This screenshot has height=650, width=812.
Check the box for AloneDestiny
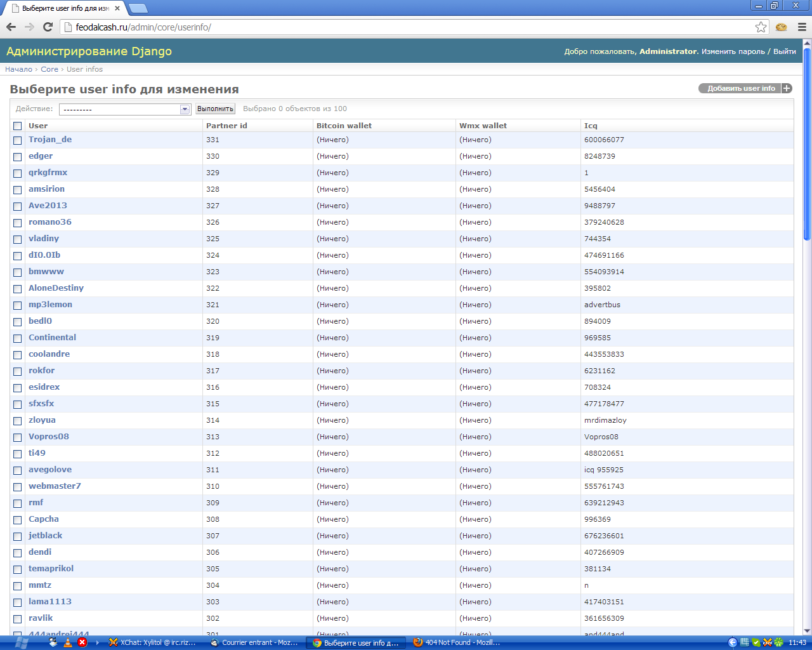click(x=18, y=289)
